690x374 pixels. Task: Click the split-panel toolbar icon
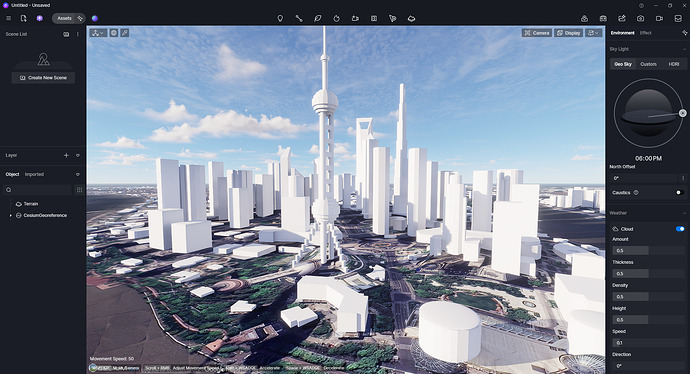[x=374, y=18]
